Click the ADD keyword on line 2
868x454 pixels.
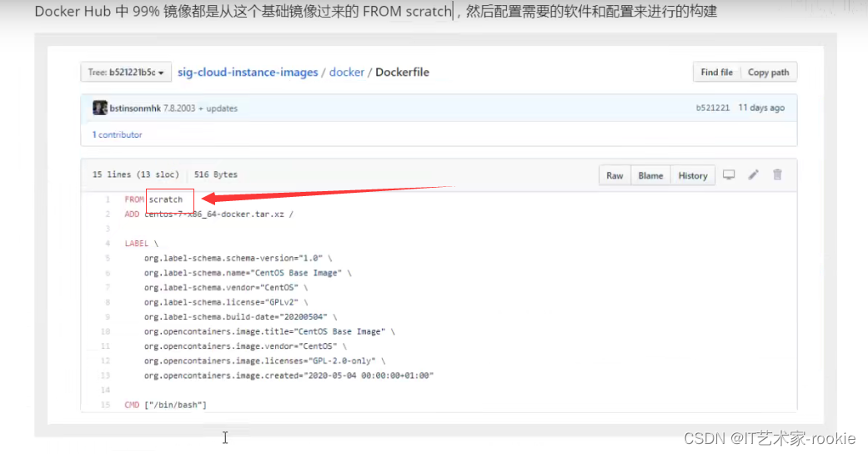[x=132, y=214]
